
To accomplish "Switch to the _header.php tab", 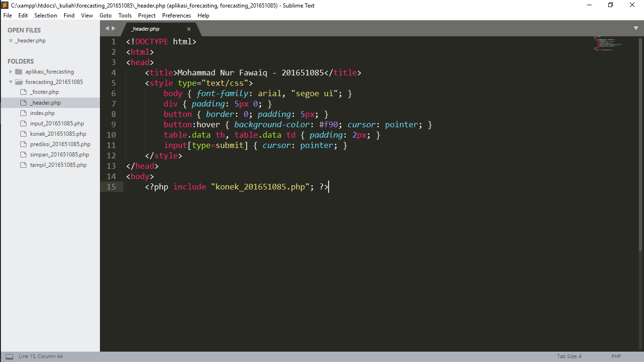I will tap(145, 28).
